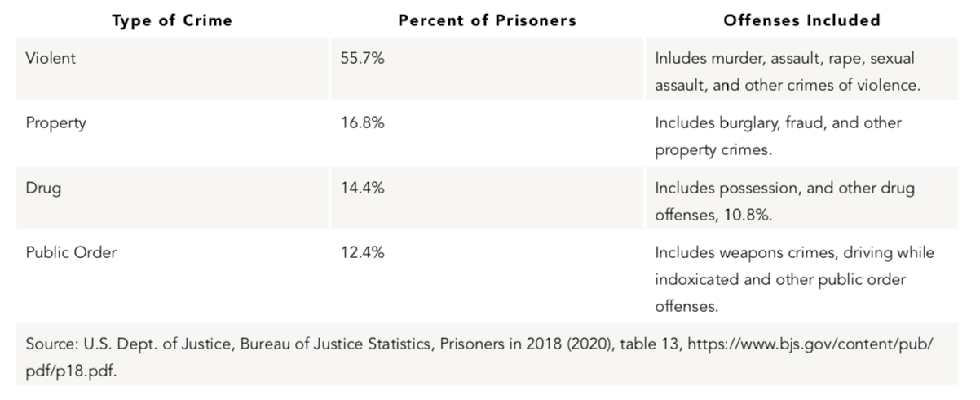The image size is (980, 400).
Task: Click the 'Type of Crime' column header
Action: click(171, 20)
